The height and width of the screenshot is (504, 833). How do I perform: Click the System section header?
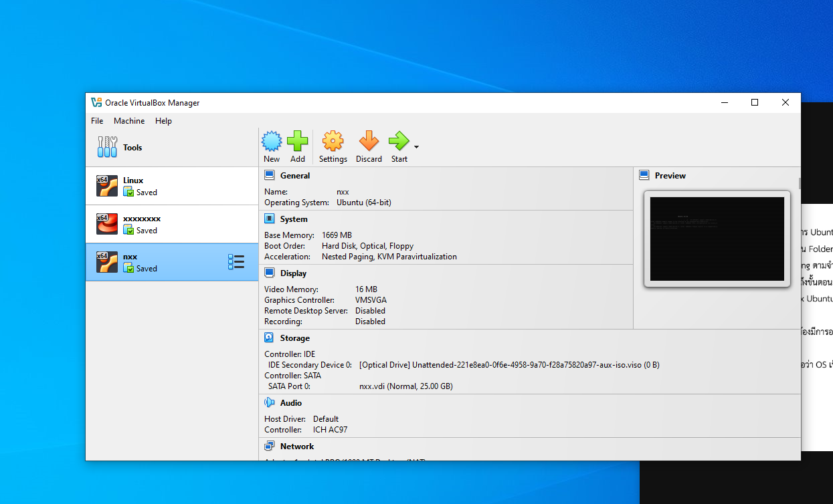click(294, 219)
